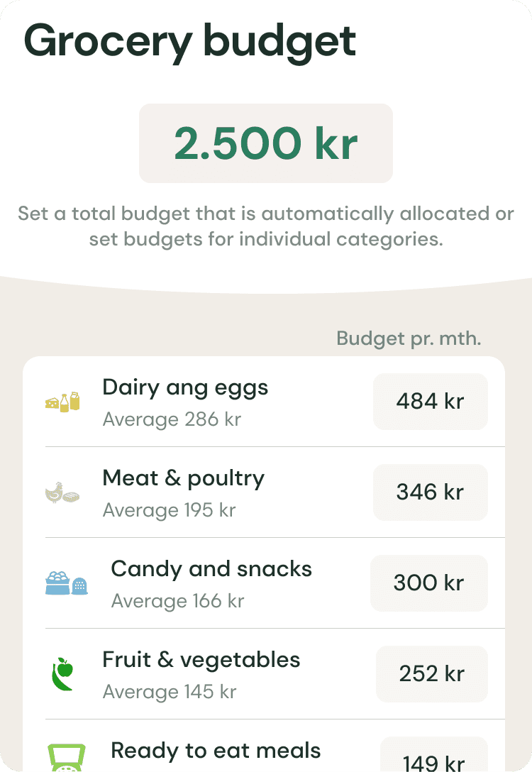This screenshot has width=532, height=772.
Task: Select the 252 kr fruit budget field
Action: click(x=431, y=674)
